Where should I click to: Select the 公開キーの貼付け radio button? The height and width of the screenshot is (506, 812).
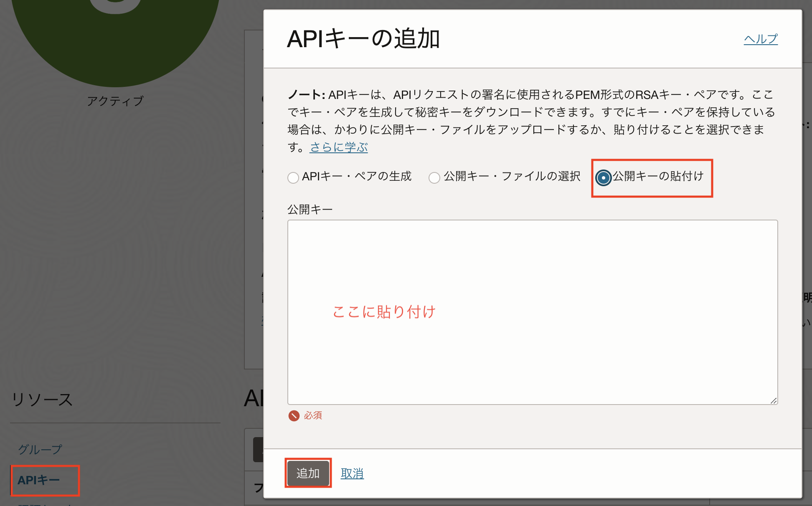604,178
